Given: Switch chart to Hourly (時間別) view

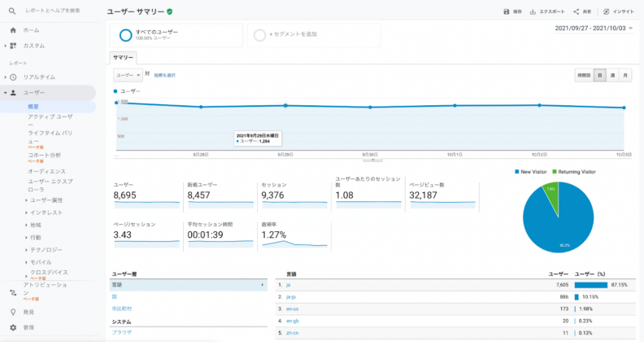Looking at the screenshot, I should tap(584, 75).
